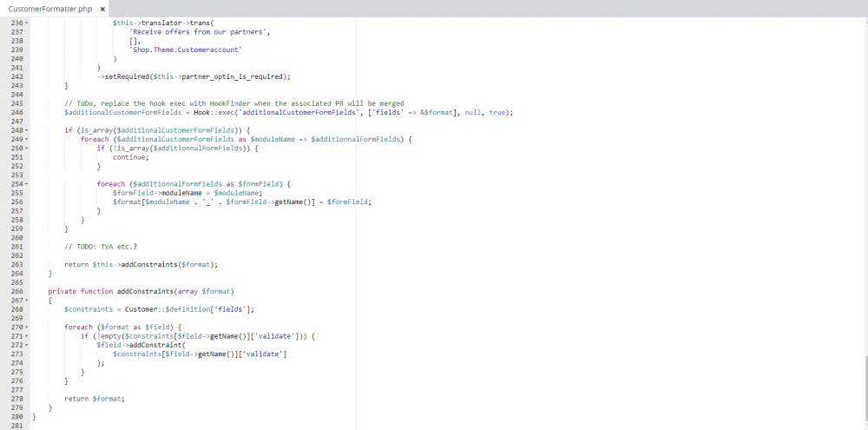Click 'return $this->addConstraints($format);' line
This screenshot has width=868, height=430.
[141, 264]
